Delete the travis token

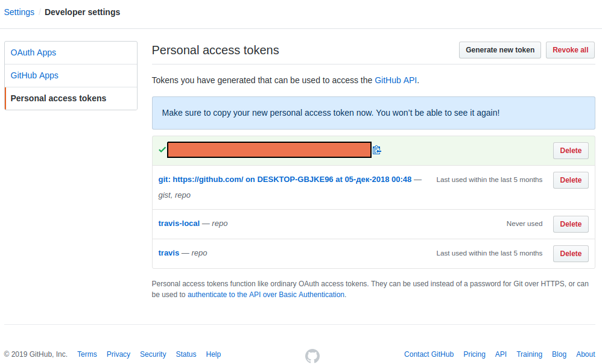[x=571, y=254]
